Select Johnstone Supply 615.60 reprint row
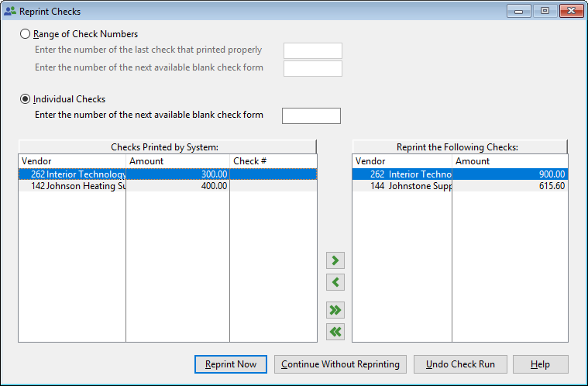 (459, 186)
